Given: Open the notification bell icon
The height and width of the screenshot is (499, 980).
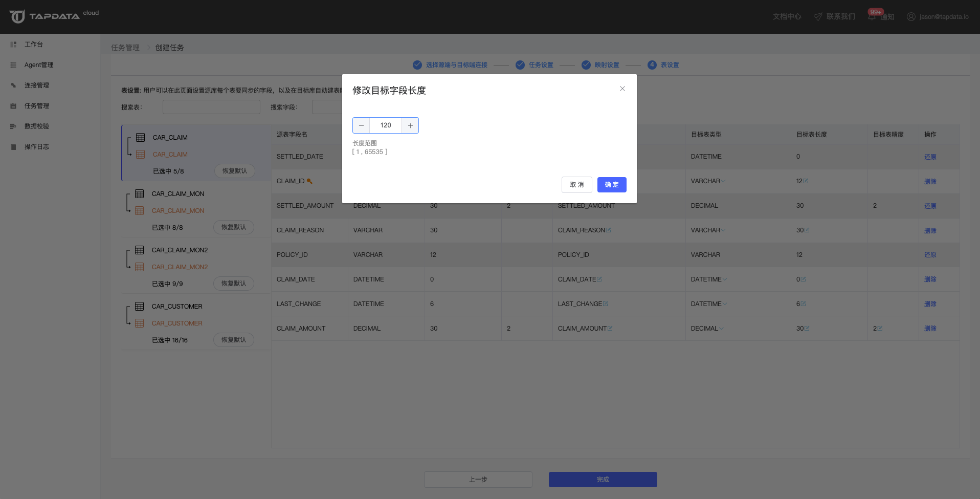Looking at the screenshot, I should (872, 17).
